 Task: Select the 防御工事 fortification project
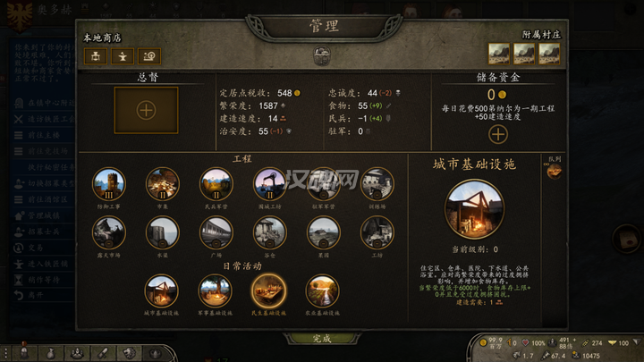coord(109,184)
